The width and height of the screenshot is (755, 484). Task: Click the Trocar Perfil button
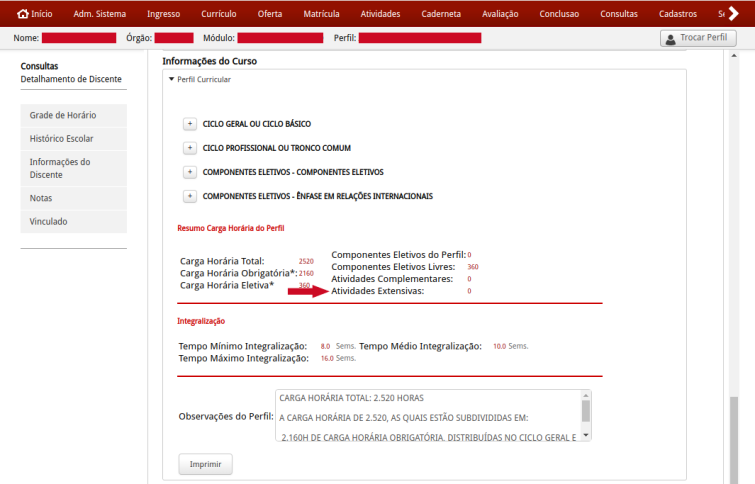click(x=698, y=38)
